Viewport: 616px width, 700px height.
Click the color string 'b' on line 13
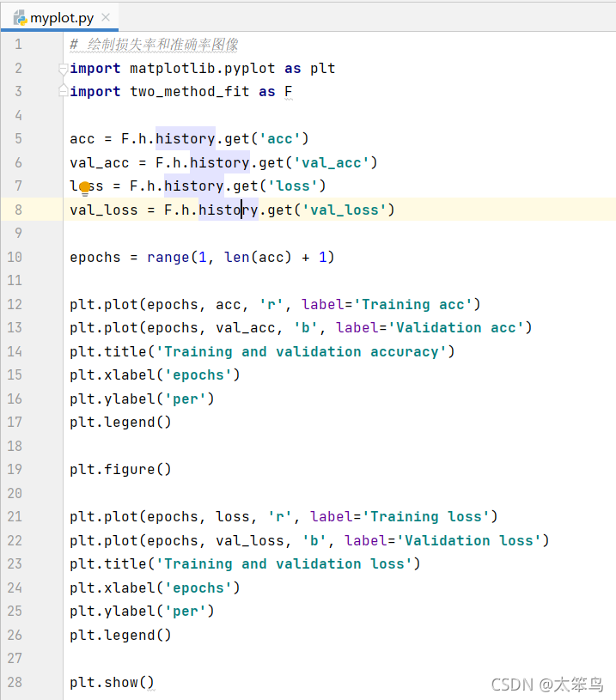(306, 328)
